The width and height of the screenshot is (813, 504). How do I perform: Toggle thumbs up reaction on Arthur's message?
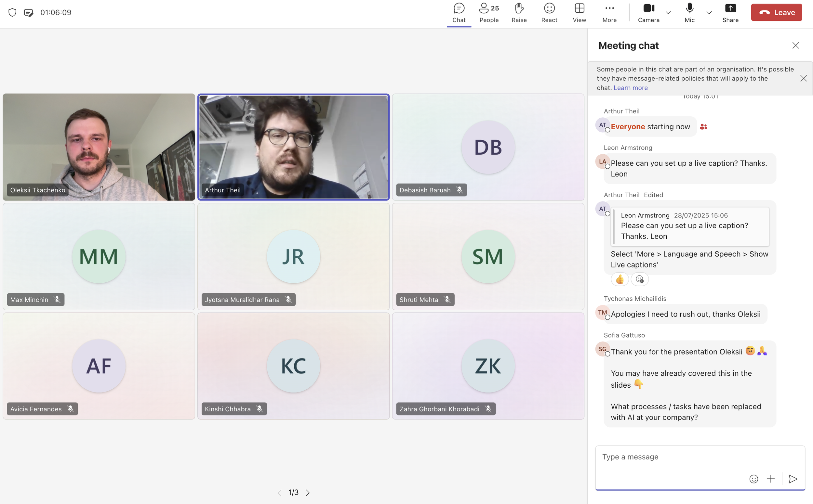(x=620, y=279)
